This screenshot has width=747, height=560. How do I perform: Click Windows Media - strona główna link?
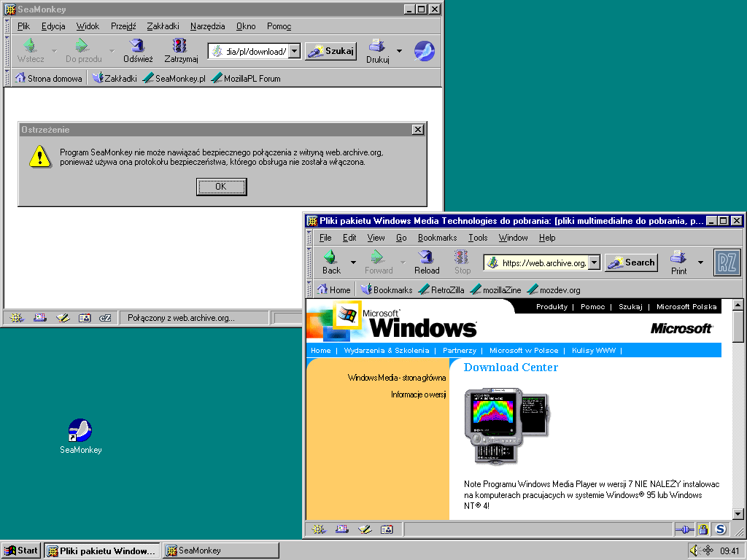(396, 378)
